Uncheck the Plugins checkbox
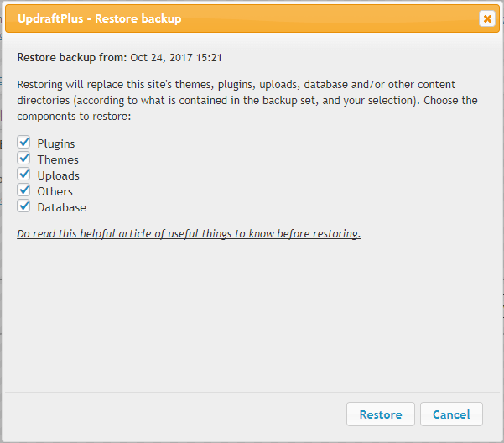This screenshot has width=504, height=443. pyautogui.click(x=23, y=143)
